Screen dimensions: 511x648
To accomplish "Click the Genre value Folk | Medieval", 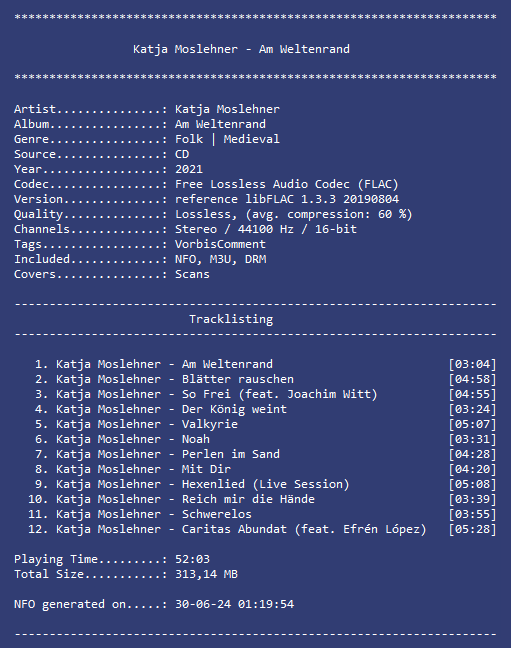I will (227, 139).
